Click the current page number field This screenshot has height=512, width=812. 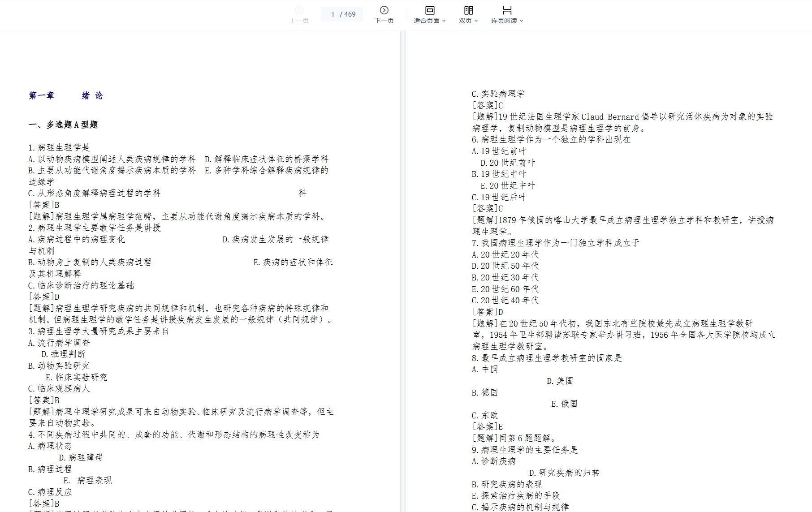pos(333,14)
